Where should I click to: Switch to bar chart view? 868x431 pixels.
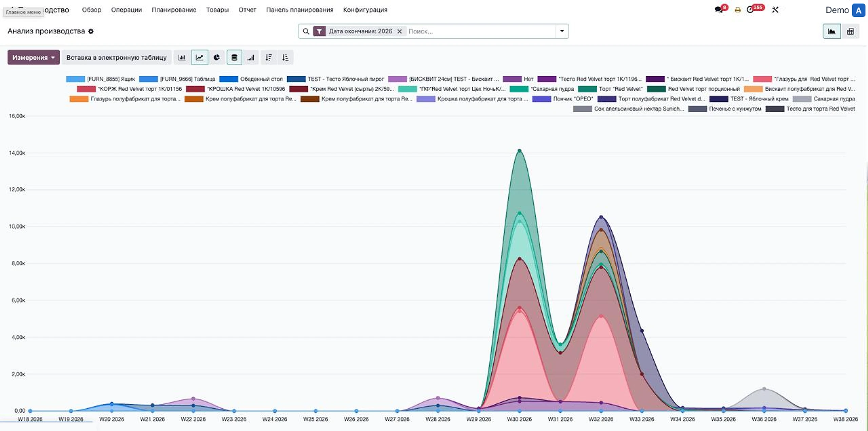coord(182,58)
